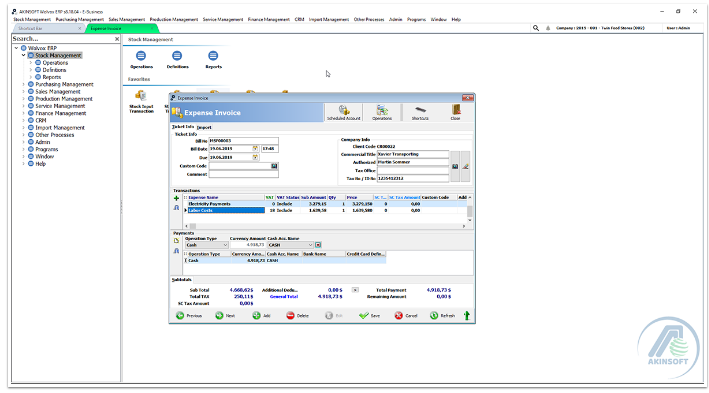Collapse the Wolvox ERP tree root

[x=16, y=48]
